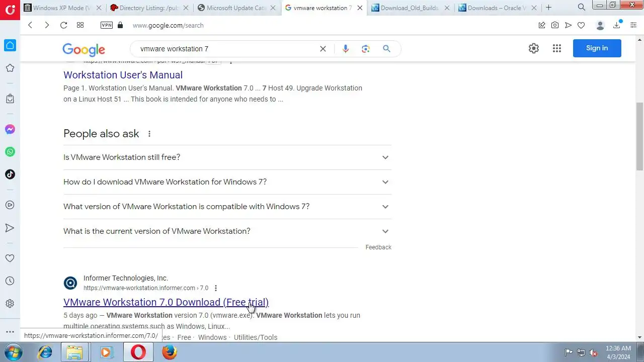Click the address bar padlock icon
644x362 pixels.
coord(120,25)
